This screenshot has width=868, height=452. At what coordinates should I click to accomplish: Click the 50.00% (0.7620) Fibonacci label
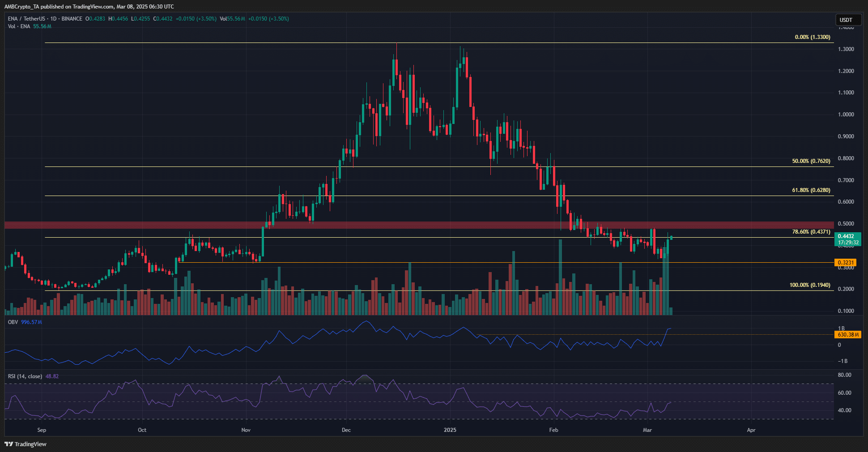[x=811, y=161]
